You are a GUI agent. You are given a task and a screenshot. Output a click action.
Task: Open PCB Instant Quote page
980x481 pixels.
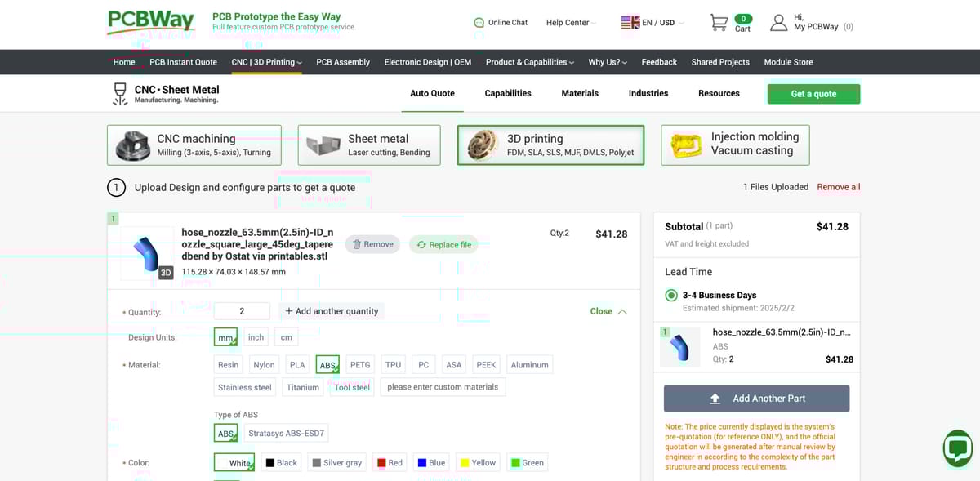[183, 62]
